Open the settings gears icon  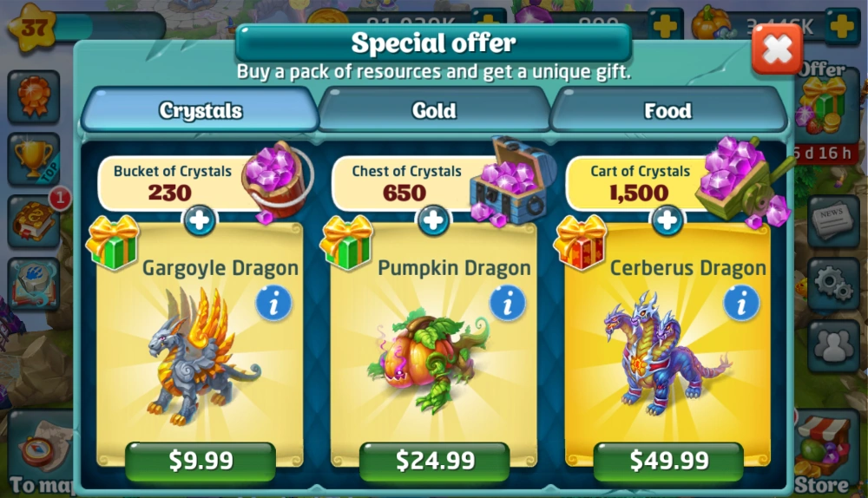(833, 284)
